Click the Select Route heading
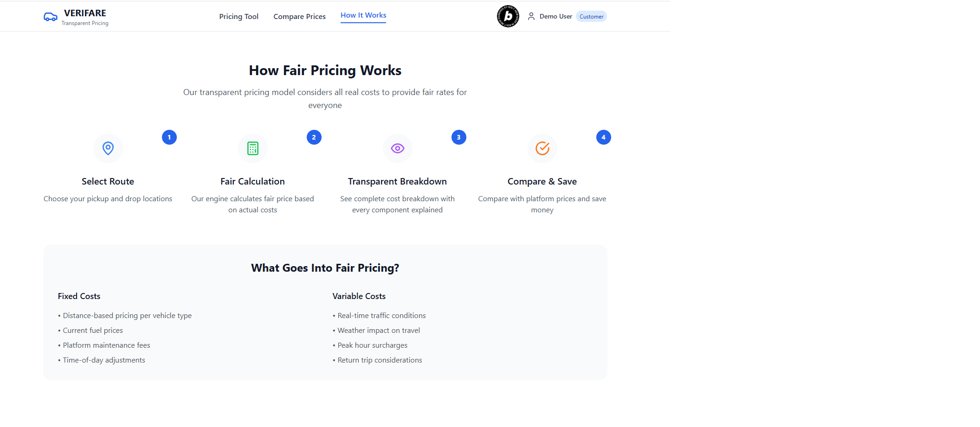This screenshot has height=427, width=980. [108, 181]
